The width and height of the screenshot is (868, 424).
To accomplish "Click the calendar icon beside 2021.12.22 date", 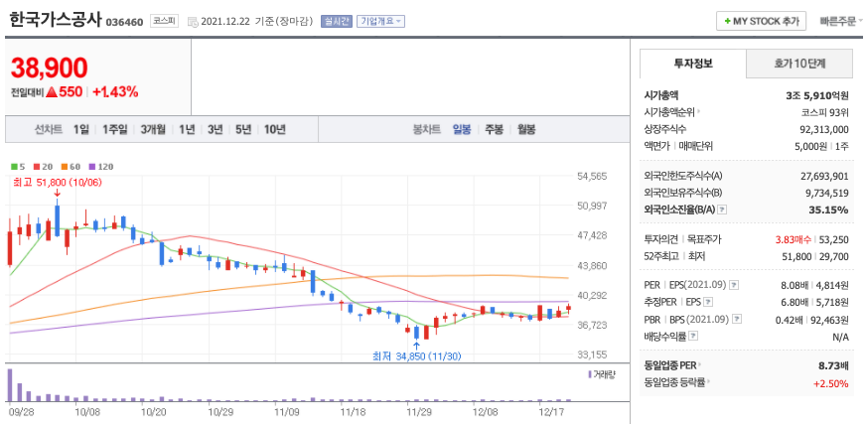I will [193, 22].
